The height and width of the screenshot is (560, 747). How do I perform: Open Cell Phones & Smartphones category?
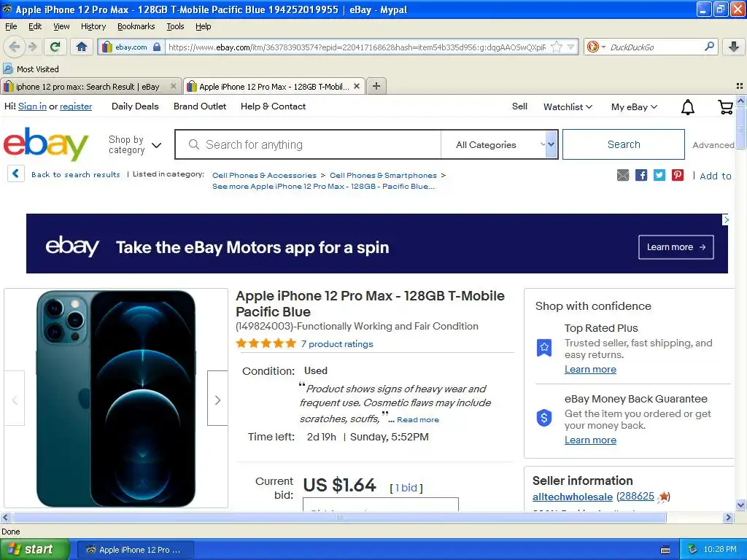(383, 175)
